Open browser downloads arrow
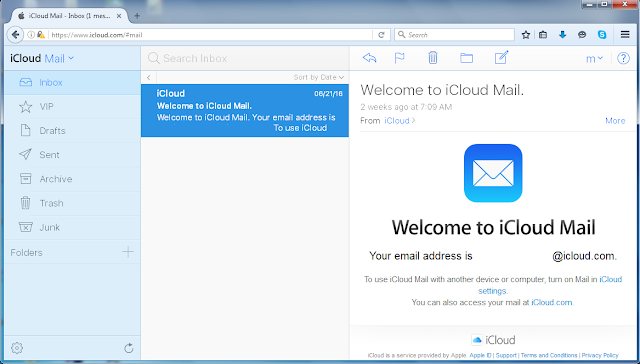640x364 pixels. coord(562,35)
